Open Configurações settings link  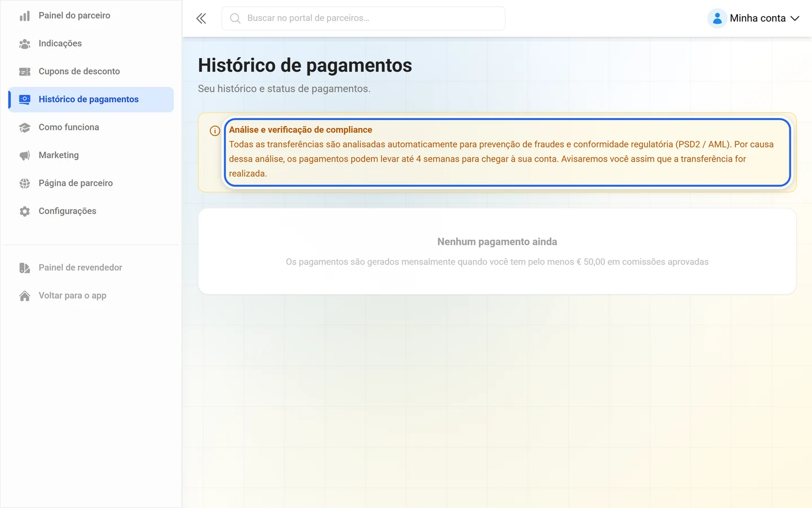click(x=91, y=211)
